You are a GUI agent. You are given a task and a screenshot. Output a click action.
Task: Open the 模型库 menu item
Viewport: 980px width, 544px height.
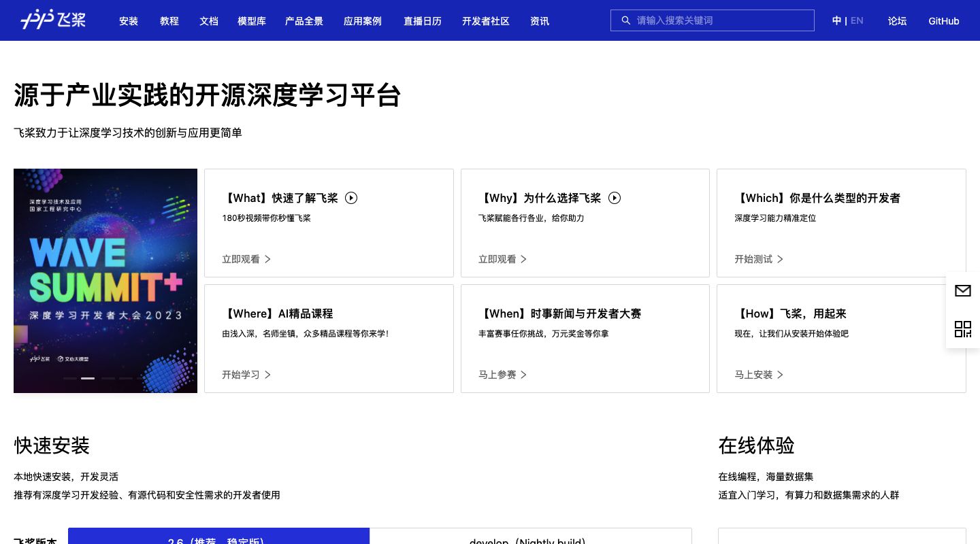pos(252,21)
